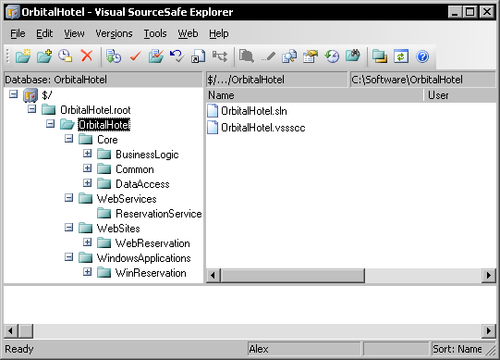Click the output pane scroll-right arrow
The width and height of the screenshot is (500, 360).
489,331
